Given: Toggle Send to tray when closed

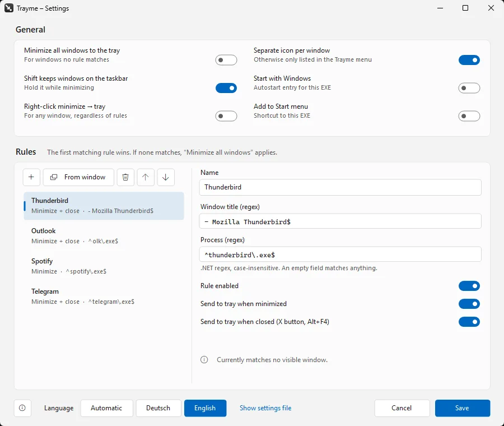Looking at the screenshot, I should pos(469,322).
